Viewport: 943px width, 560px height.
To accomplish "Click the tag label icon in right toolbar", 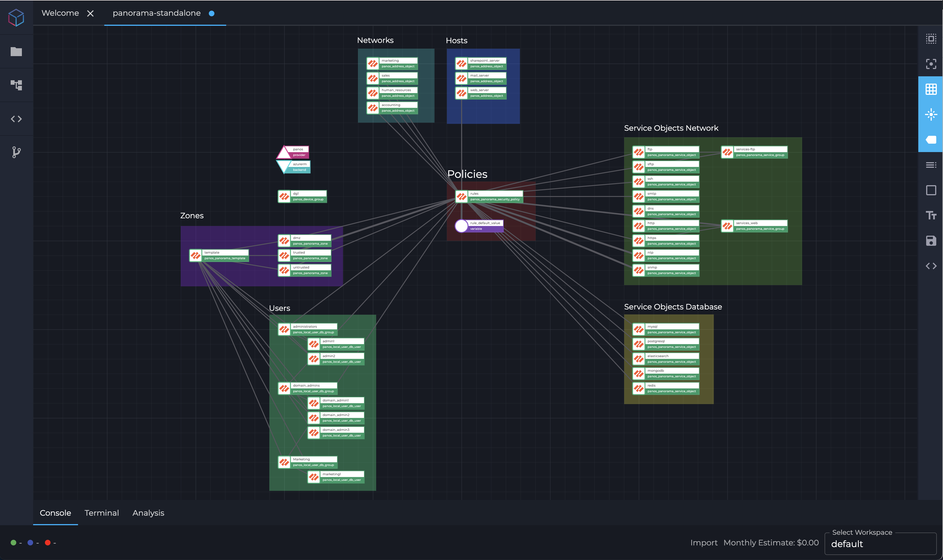I will pos(931,140).
